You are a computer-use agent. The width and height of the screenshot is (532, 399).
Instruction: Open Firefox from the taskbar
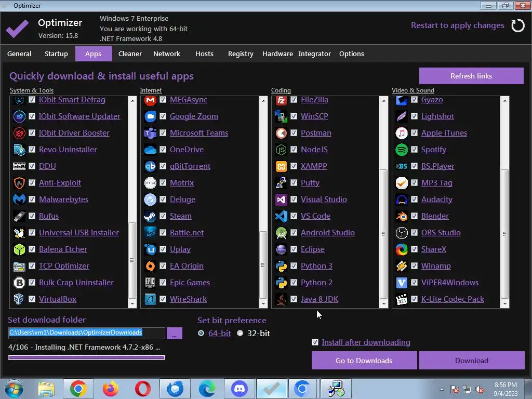pyautogui.click(x=111, y=389)
